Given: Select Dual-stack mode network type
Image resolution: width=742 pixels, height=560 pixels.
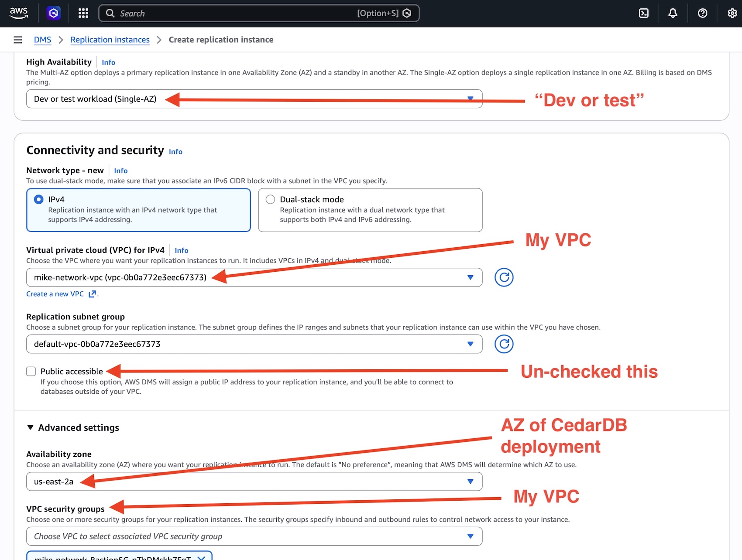Looking at the screenshot, I should coord(271,199).
